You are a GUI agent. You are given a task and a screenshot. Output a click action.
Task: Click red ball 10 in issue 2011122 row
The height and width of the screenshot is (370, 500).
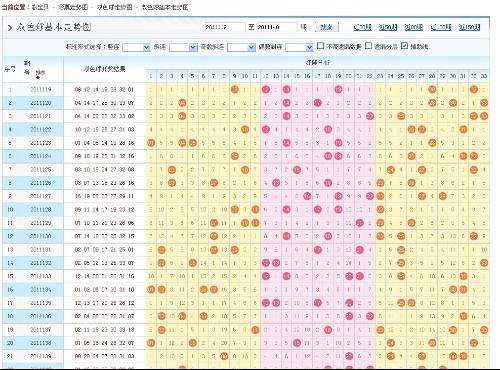tap(245, 129)
